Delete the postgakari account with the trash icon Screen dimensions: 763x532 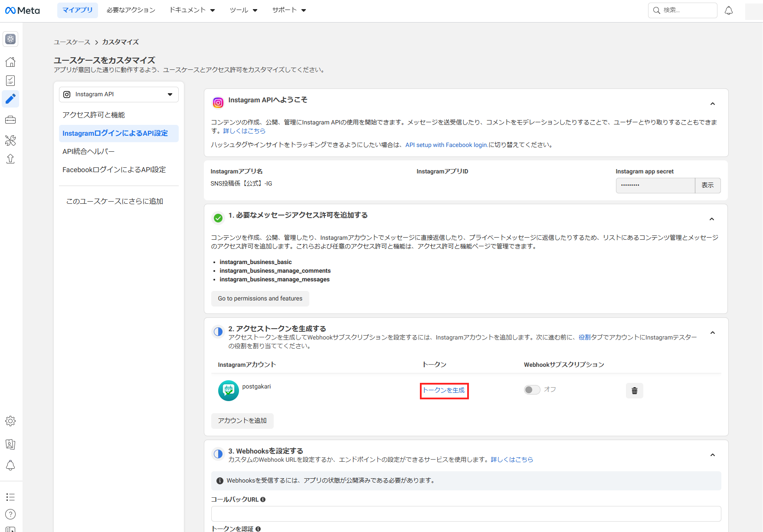(634, 391)
